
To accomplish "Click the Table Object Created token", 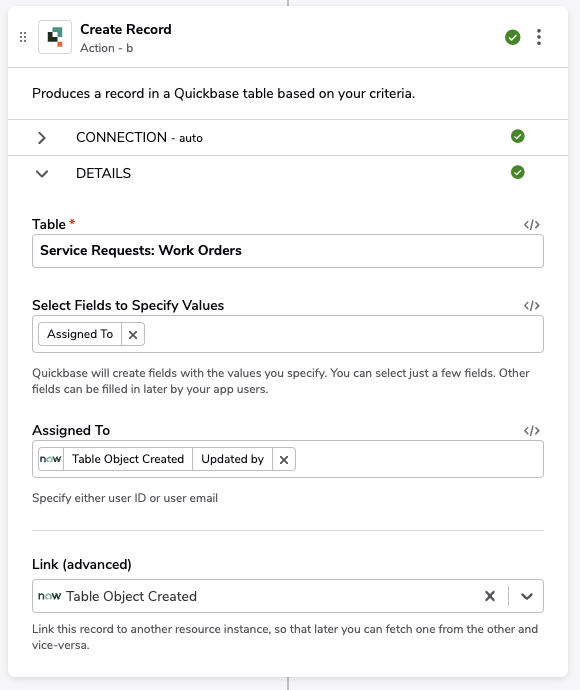I will click(x=128, y=459).
